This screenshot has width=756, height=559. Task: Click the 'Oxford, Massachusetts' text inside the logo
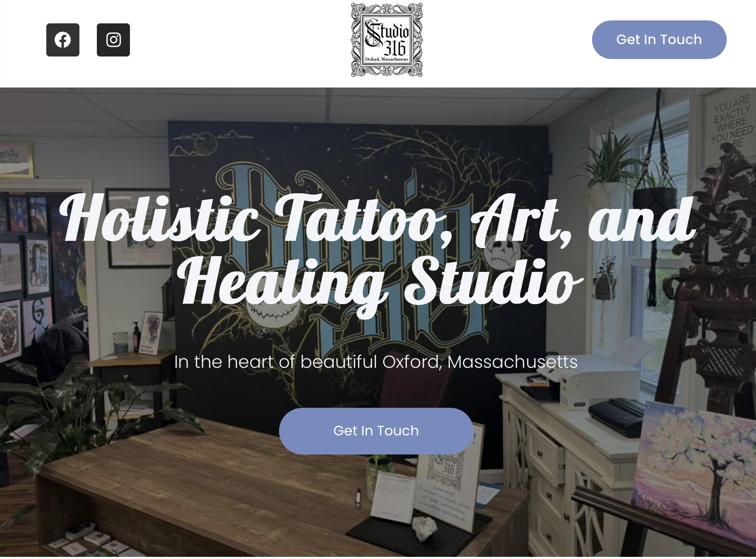click(386, 59)
